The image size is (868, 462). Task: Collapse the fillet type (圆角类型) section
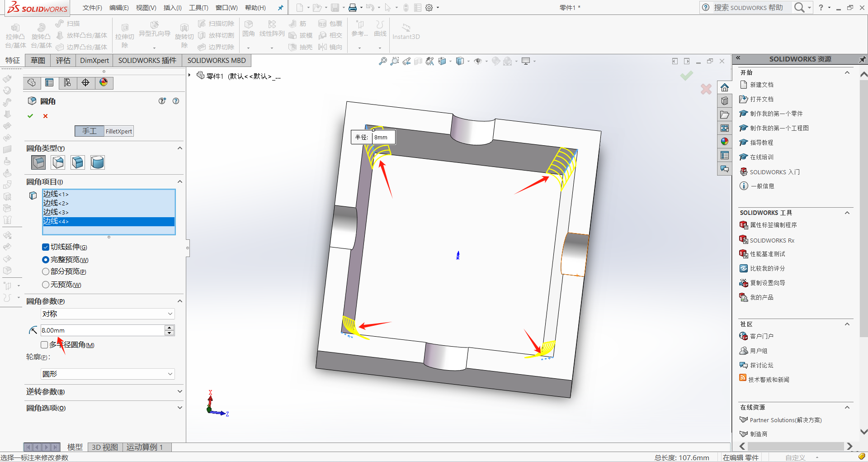[x=179, y=148]
